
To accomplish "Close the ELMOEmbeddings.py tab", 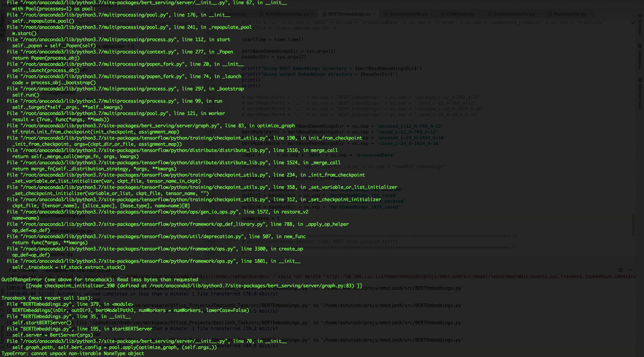I will 314,14.
